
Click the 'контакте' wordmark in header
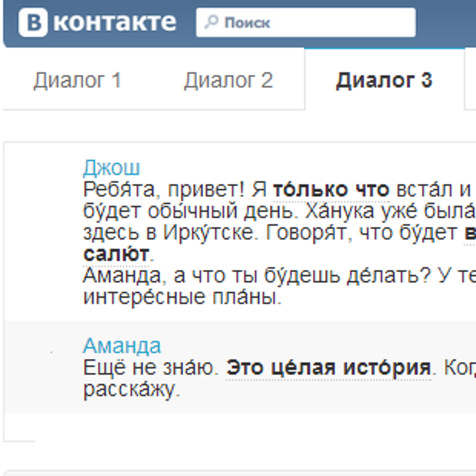click(115, 22)
